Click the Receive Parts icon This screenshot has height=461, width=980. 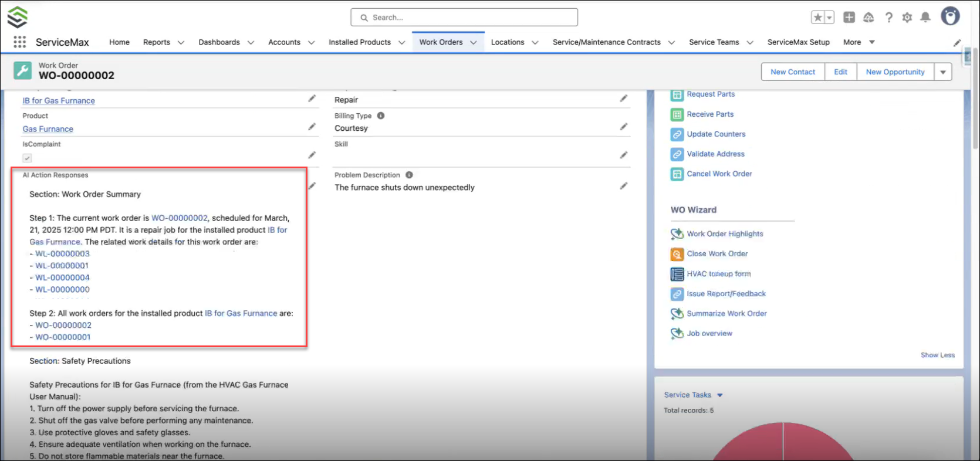click(x=677, y=114)
